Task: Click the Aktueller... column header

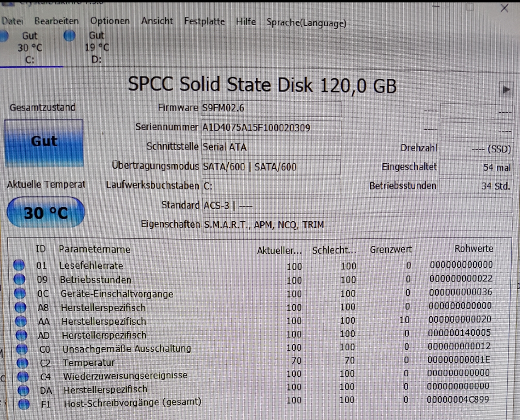Action: click(x=280, y=250)
